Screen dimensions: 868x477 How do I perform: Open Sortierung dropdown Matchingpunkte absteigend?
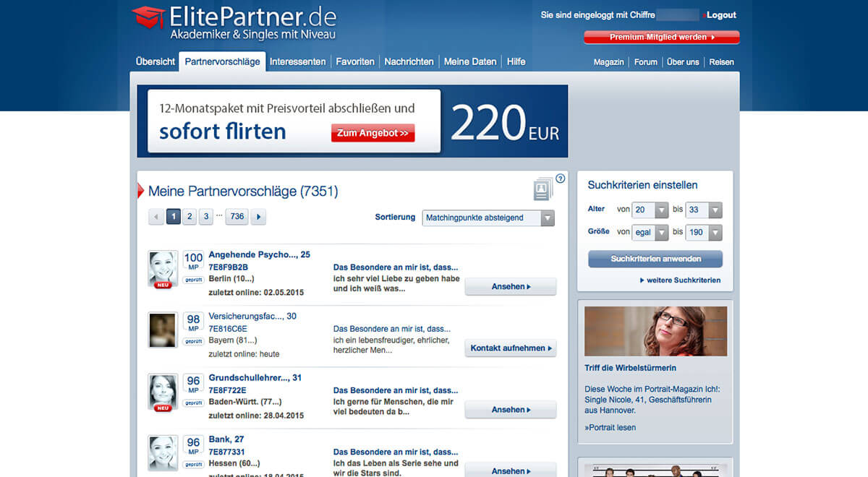pos(488,218)
